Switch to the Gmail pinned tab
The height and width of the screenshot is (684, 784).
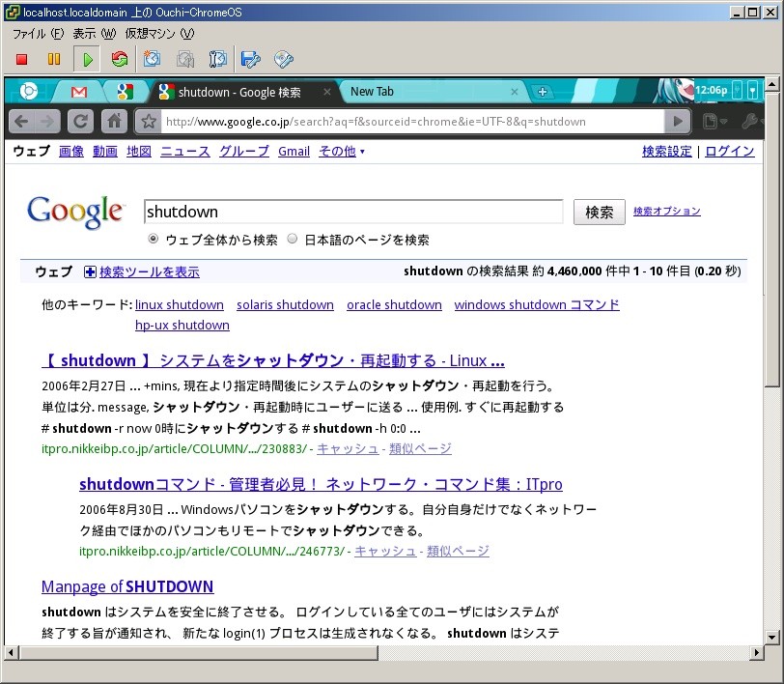(78, 92)
